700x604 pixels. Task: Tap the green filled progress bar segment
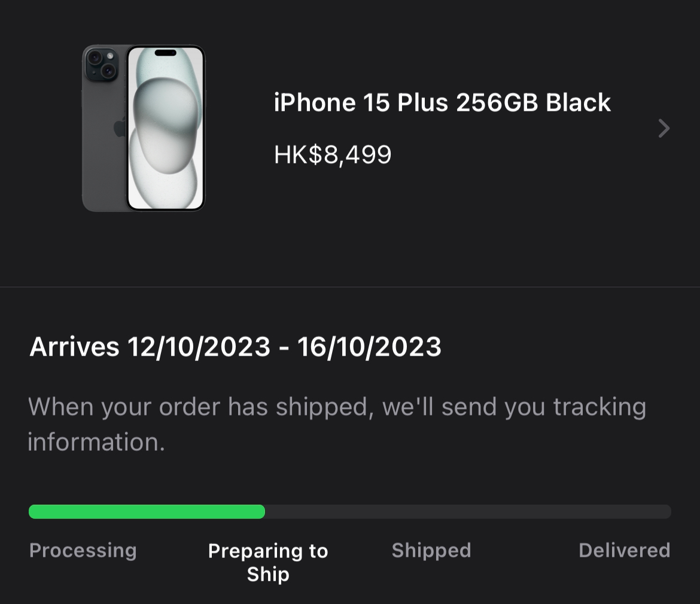click(147, 512)
